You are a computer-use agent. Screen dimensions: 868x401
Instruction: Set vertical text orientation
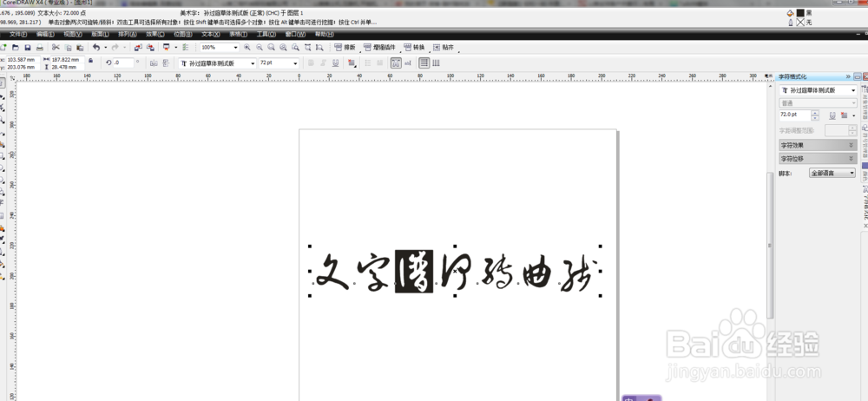pyautogui.click(x=436, y=63)
